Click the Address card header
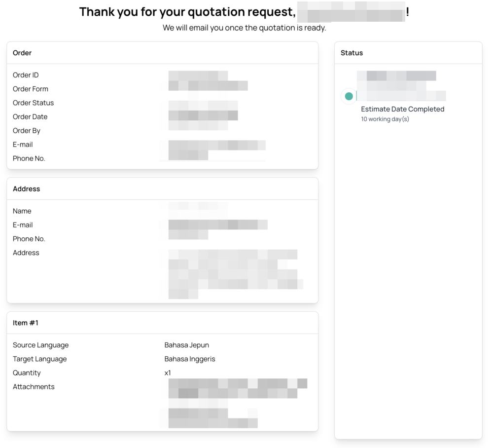The height and width of the screenshot is (448, 493). click(26, 188)
